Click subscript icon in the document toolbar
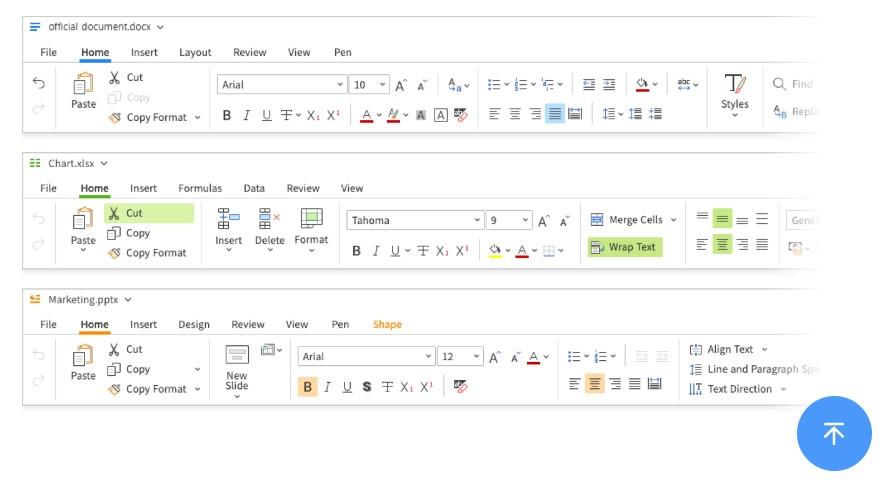This screenshot has height=482, width=887. coord(313,115)
